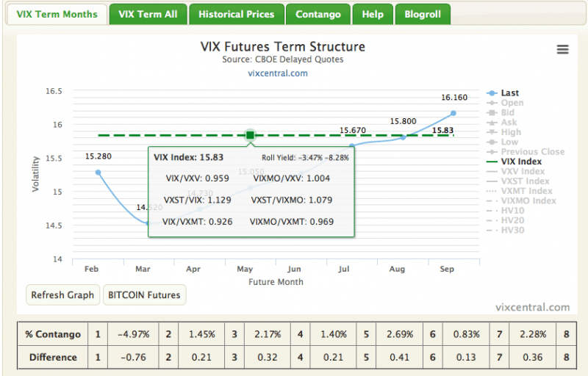Screen dimensions: 588x376
Task: Follow the vixcentral.com link under the title
Action: point(283,73)
